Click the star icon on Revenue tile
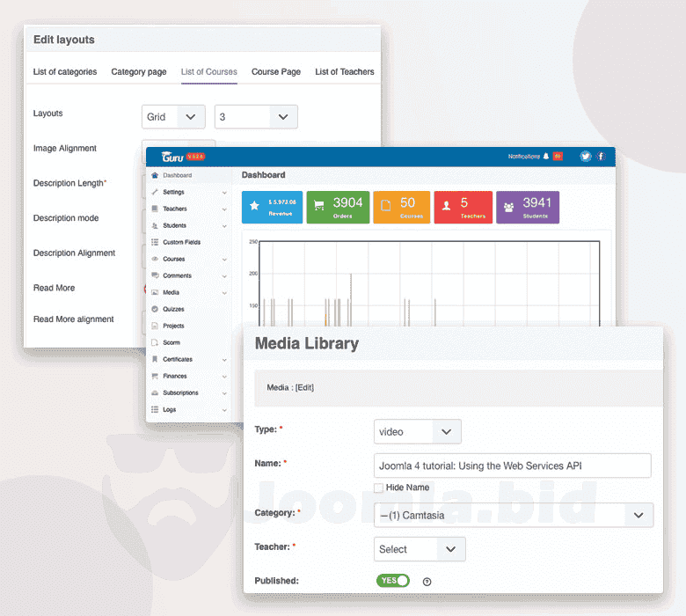 click(x=254, y=206)
